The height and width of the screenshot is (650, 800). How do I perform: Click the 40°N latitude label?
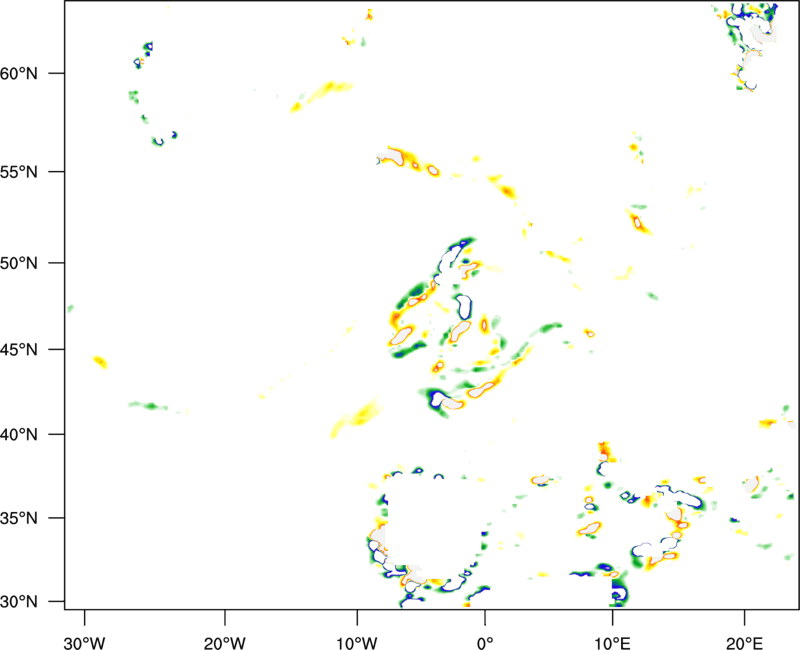tap(19, 435)
